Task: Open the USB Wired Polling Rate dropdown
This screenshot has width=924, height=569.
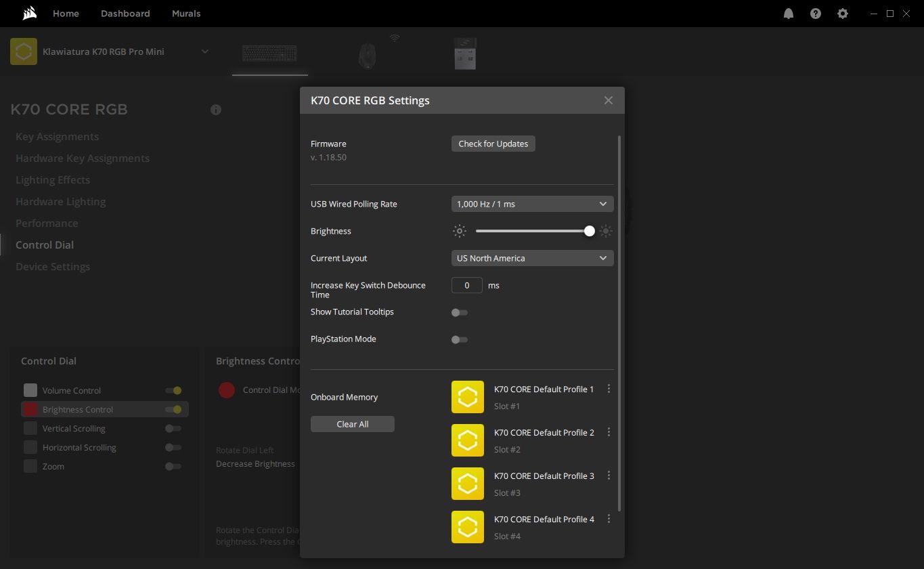Action: (533, 204)
